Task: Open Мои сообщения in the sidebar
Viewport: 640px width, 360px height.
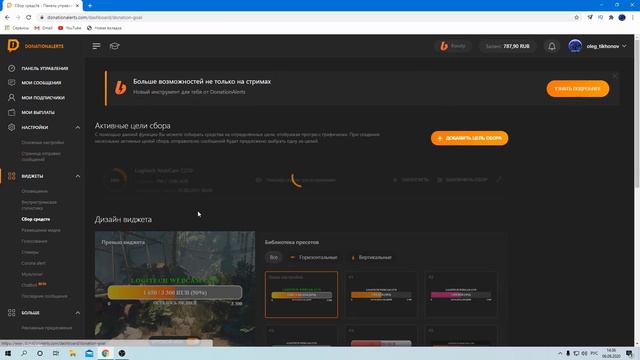Action: pyautogui.click(x=42, y=83)
